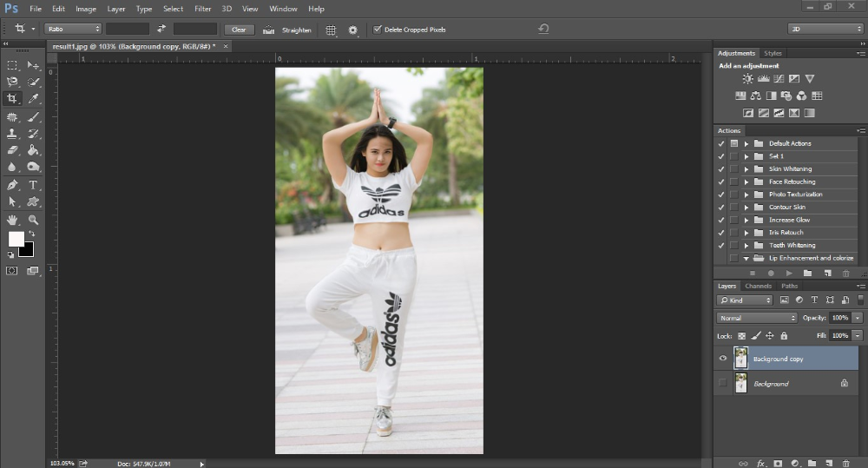Image resolution: width=868 pixels, height=468 pixels.
Task: Click the crop width input field
Action: [128, 29]
